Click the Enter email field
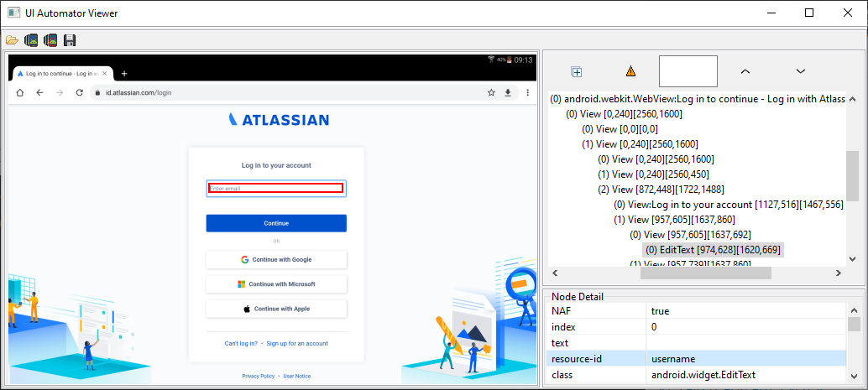868x390 pixels. point(276,189)
